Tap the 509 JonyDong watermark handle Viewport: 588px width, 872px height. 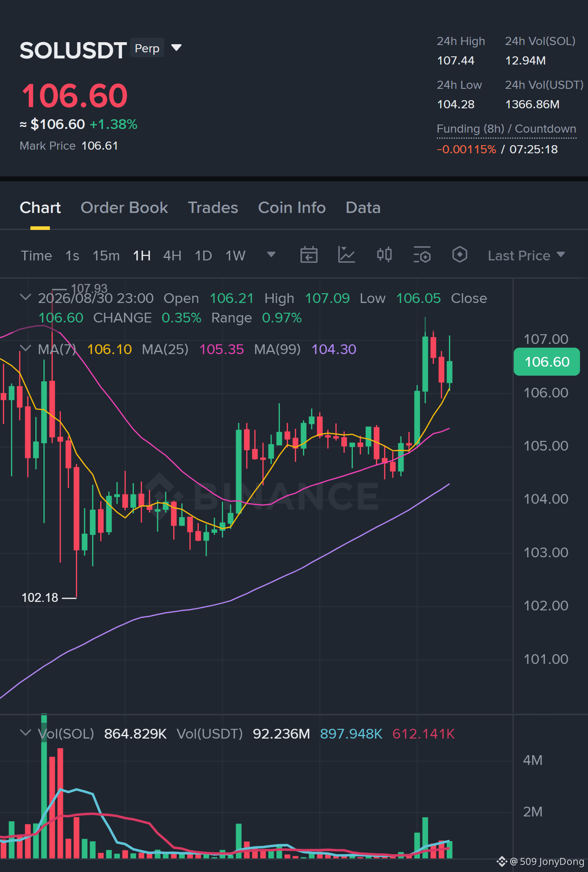547,861
